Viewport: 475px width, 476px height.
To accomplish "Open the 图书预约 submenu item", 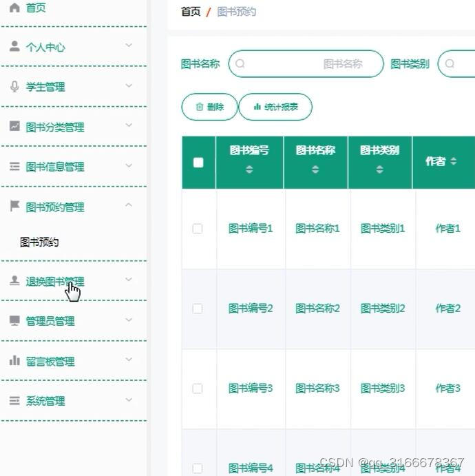I will coord(39,242).
